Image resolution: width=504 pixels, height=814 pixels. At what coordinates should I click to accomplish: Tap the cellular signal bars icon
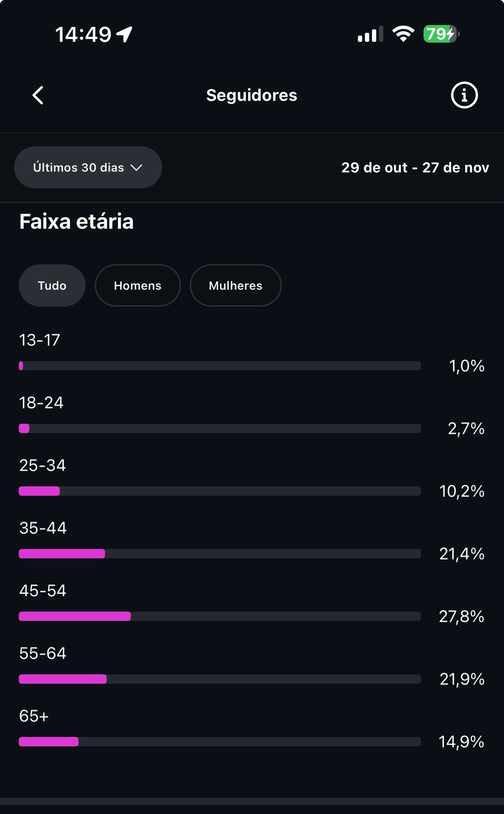pos(370,34)
